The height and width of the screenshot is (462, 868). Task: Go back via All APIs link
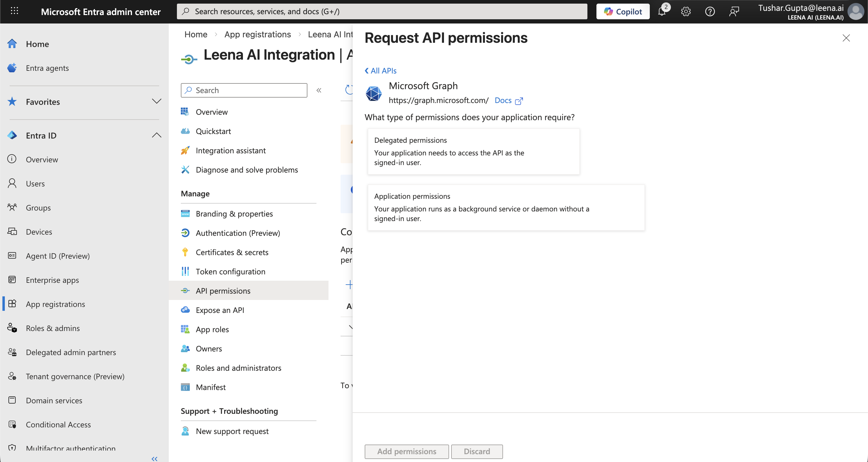(380, 71)
